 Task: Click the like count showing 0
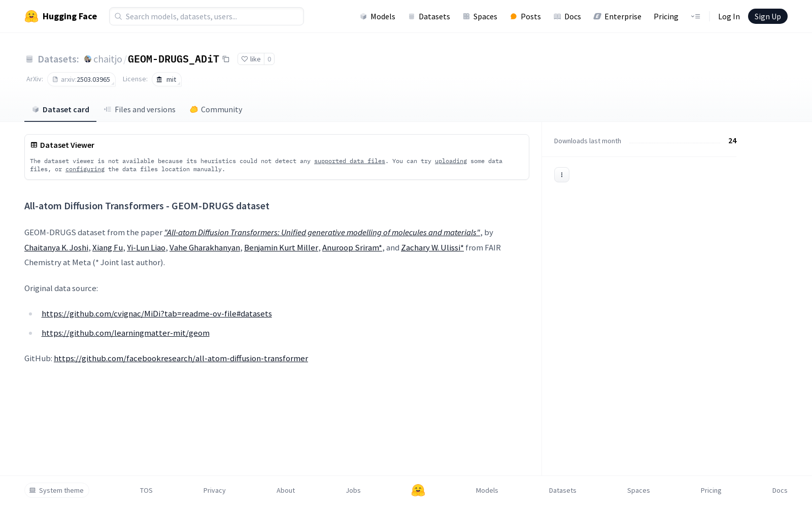[x=269, y=59]
